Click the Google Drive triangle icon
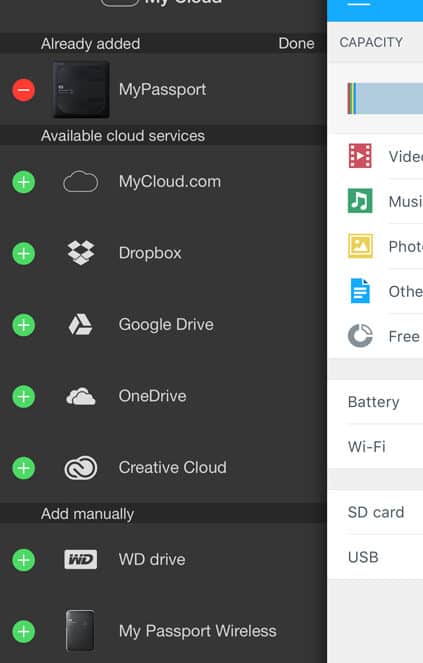The image size is (423, 663). coord(80,325)
